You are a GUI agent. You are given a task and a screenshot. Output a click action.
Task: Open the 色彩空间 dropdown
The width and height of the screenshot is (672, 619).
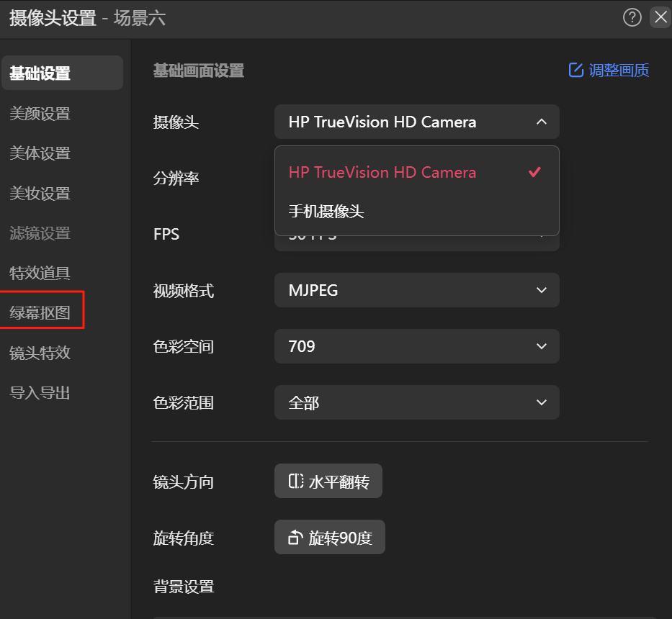[x=417, y=346]
